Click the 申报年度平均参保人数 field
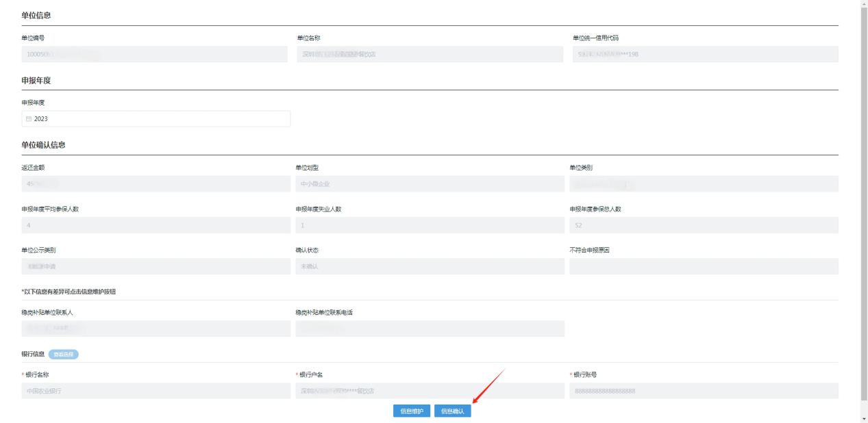 coord(156,225)
